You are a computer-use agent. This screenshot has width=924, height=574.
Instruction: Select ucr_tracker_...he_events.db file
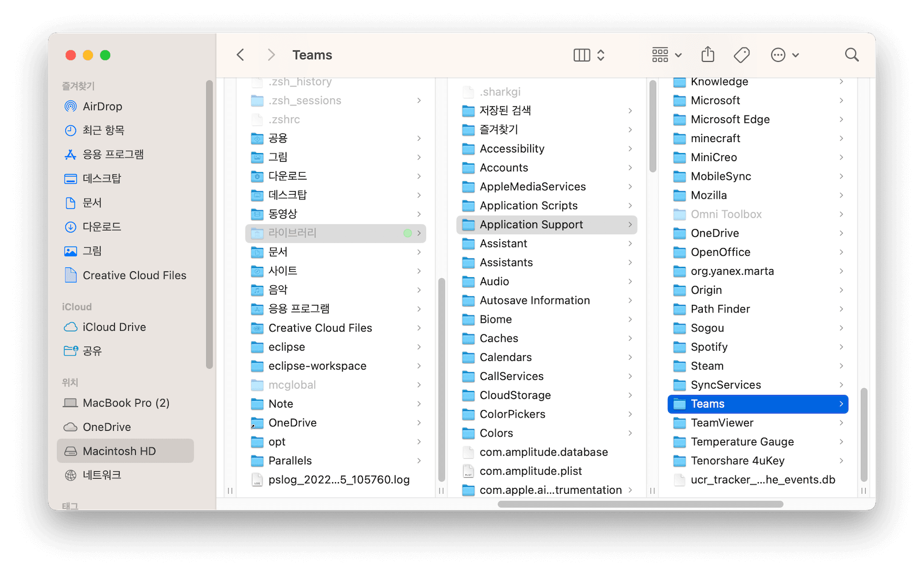pyautogui.click(x=758, y=480)
